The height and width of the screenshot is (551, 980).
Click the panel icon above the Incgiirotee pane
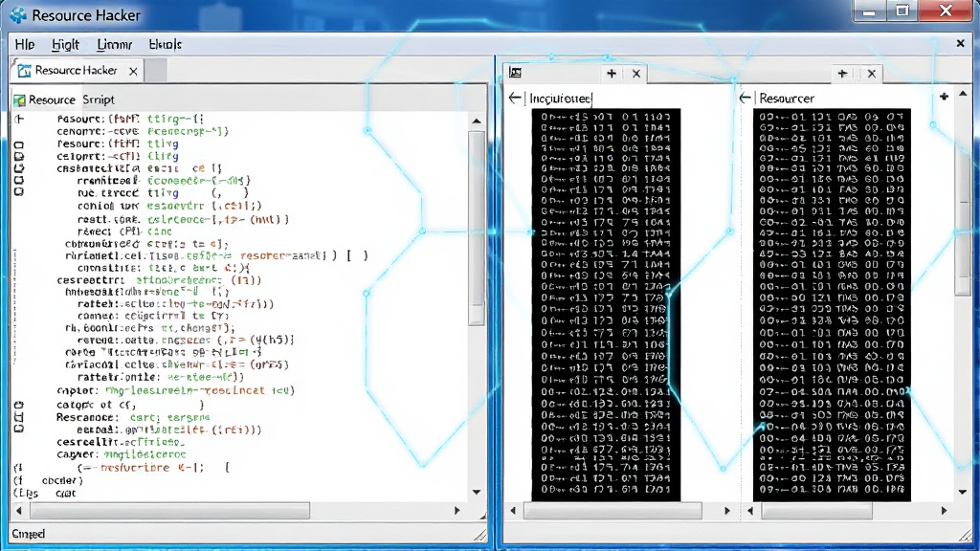[x=515, y=73]
